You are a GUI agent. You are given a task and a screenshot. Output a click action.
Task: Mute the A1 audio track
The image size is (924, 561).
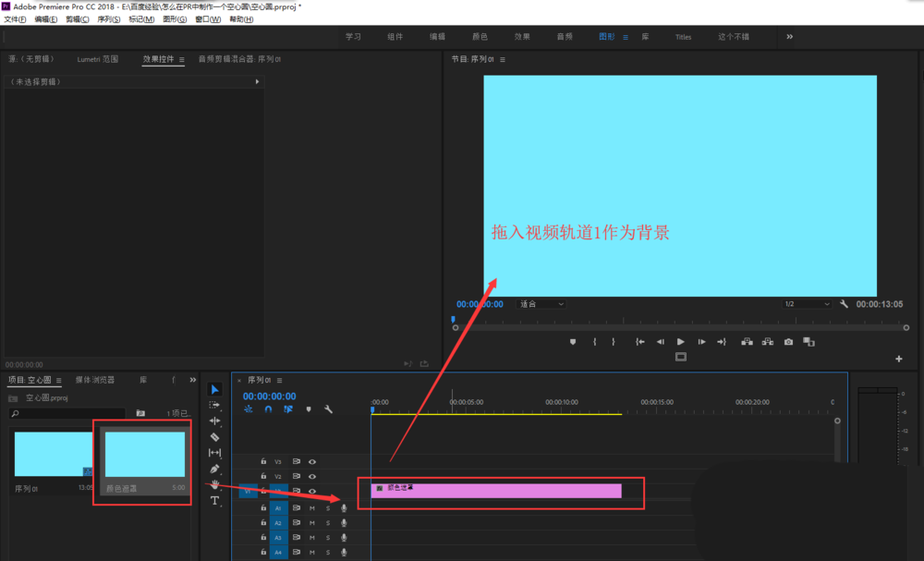click(x=311, y=507)
